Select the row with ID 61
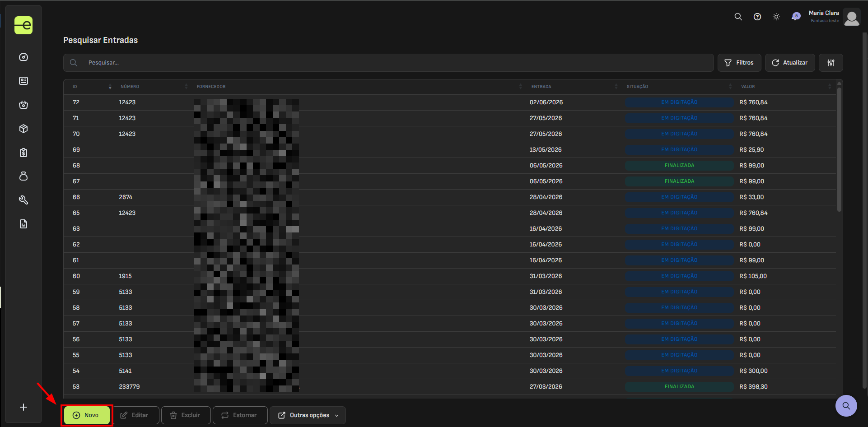This screenshot has width=868, height=427. tap(450, 260)
